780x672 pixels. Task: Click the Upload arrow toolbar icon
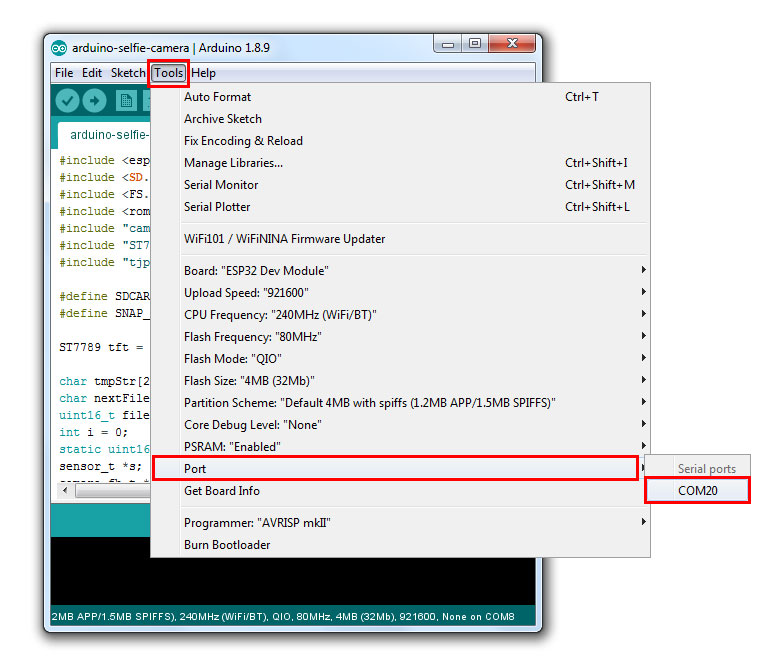(95, 101)
